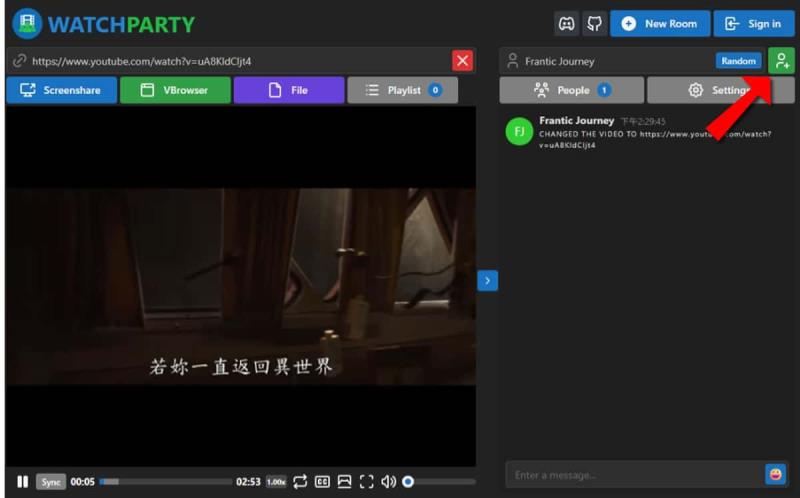Click the Frantic Journey chat username
The image size is (800, 498).
tap(577, 120)
